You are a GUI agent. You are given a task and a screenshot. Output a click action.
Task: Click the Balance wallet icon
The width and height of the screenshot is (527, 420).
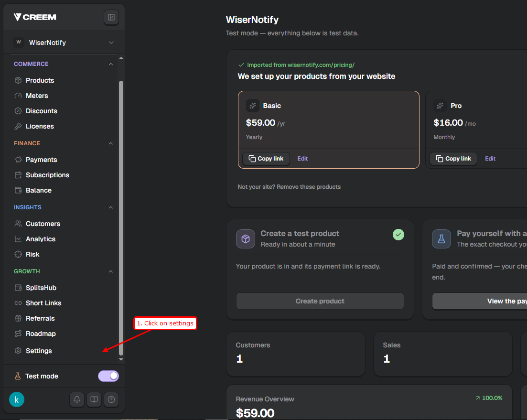coord(18,190)
